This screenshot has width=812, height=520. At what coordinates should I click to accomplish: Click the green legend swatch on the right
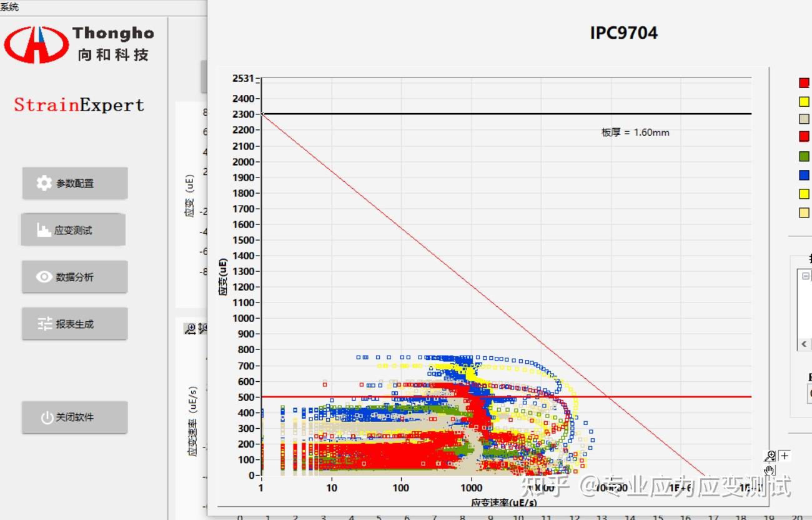(x=805, y=156)
